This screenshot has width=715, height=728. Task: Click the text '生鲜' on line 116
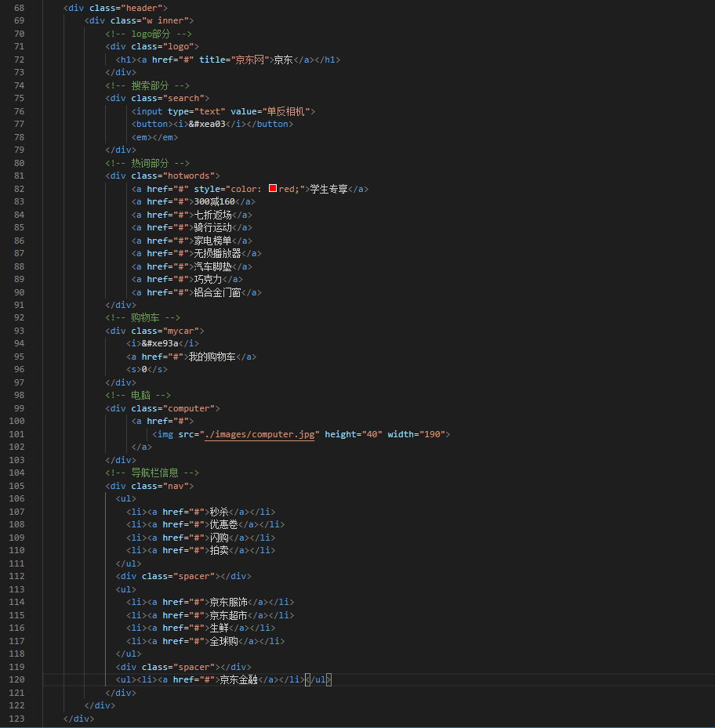(219, 628)
